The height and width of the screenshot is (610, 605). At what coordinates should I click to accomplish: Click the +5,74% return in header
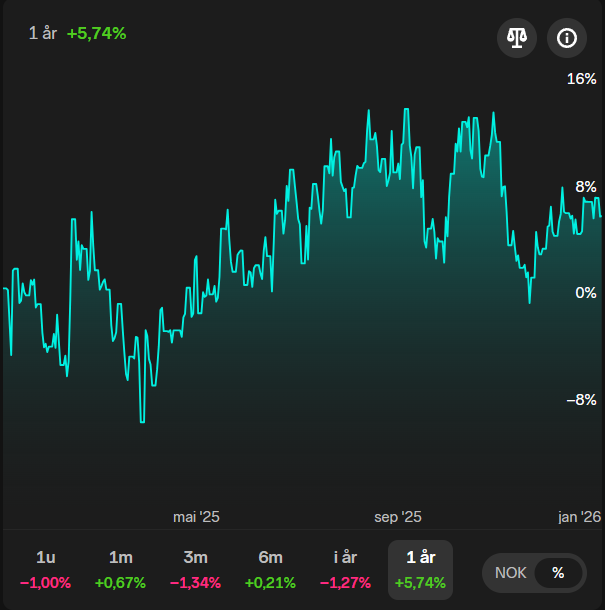[x=96, y=33]
